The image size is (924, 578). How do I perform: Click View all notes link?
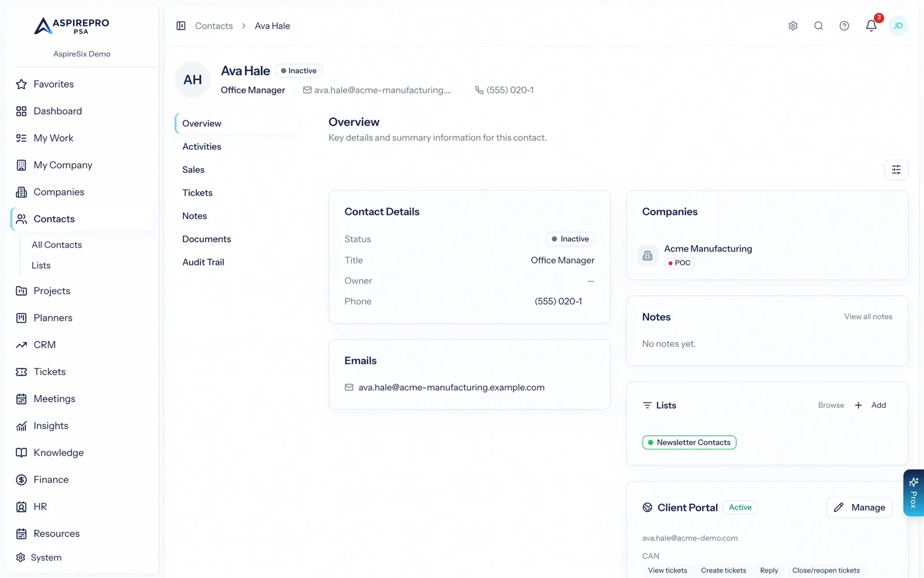point(868,317)
